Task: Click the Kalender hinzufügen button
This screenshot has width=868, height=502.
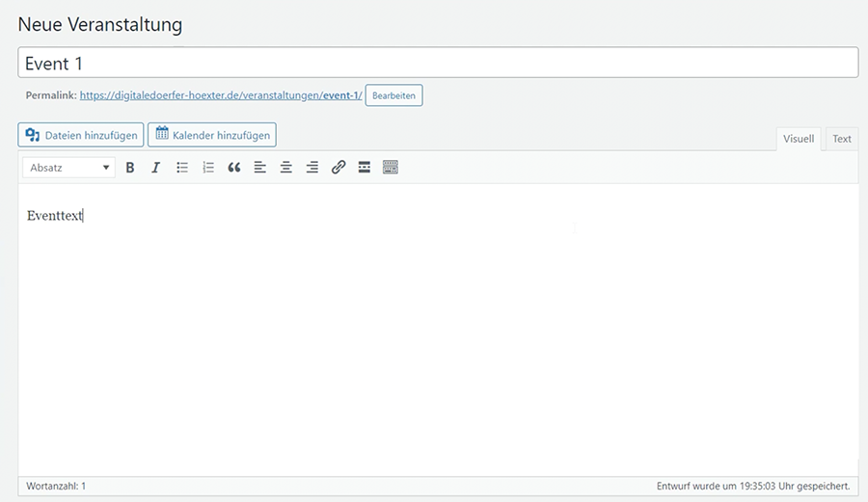Action: click(212, 135)
